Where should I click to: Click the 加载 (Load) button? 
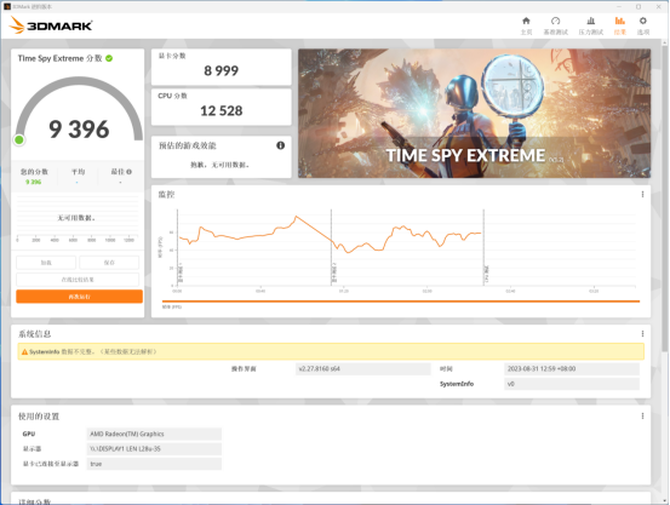click(46, 262)
